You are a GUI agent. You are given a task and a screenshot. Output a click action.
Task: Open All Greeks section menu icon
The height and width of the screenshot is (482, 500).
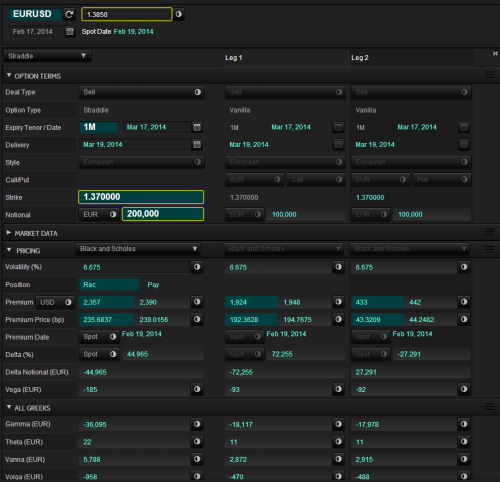coord(489,406)
